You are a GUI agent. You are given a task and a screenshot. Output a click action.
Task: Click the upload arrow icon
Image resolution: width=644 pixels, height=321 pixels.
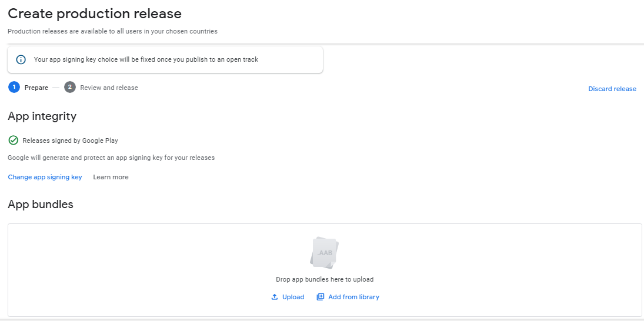click(x=274, y=297)
